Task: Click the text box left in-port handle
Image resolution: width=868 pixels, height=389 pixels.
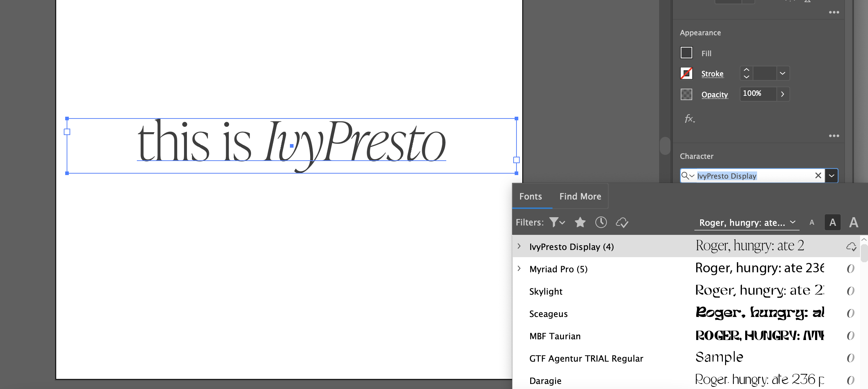Action: (x=67, y=132)
